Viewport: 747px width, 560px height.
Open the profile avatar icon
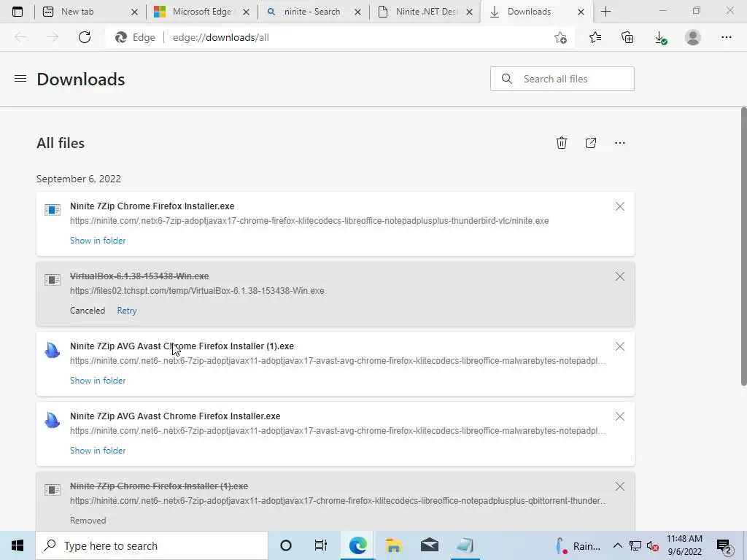[693, 37]
